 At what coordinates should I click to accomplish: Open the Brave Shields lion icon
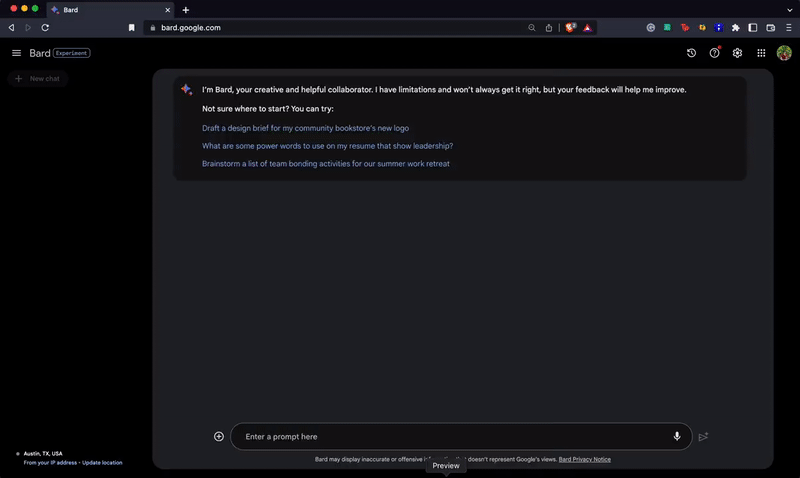click(570, 28)
